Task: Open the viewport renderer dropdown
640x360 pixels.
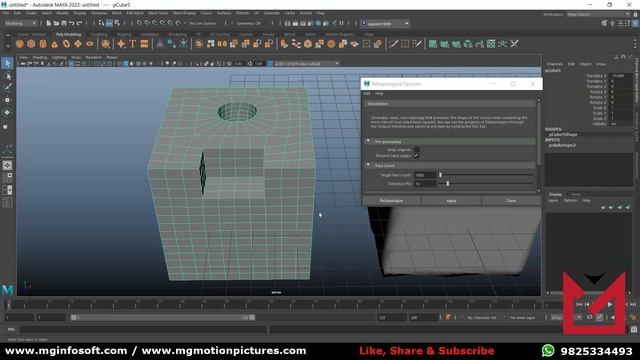Action: coord(306,64)
